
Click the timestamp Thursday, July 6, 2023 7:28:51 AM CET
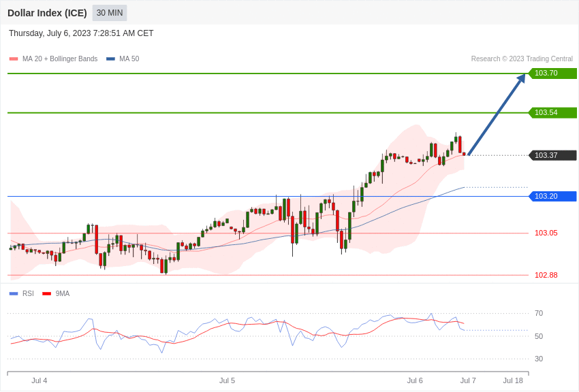pos(81,33)
